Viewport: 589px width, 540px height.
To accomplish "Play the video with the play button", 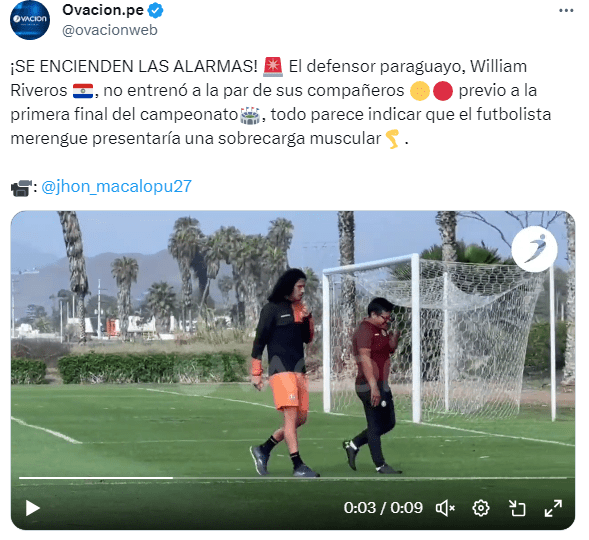I will click(33, 508).
